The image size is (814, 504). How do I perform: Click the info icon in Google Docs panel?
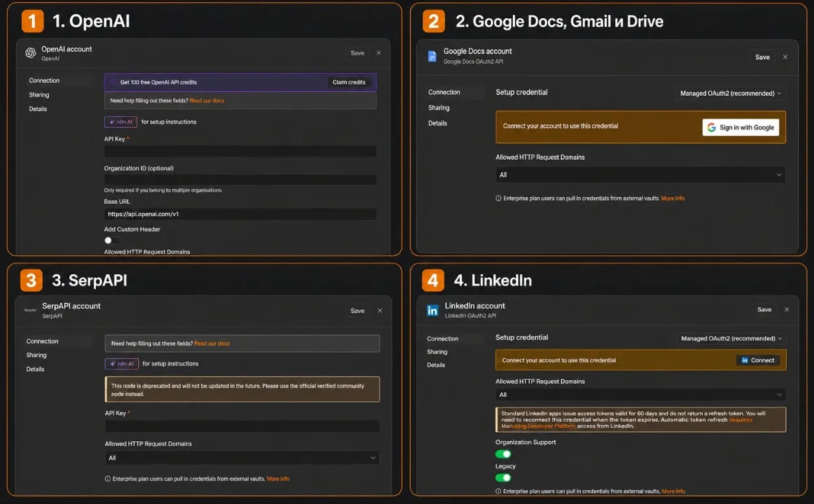click(499, 199)
